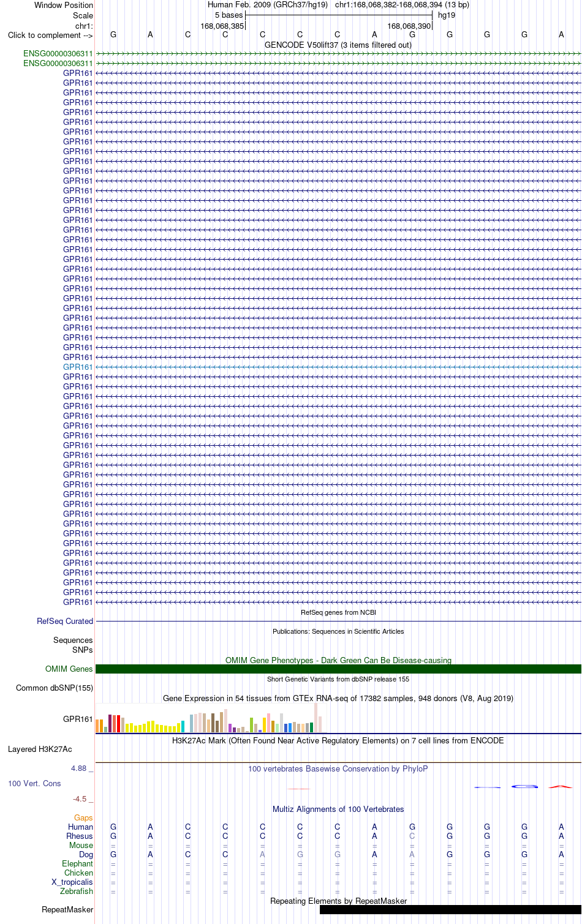Click the '5 bases' scale text
The image size is (582, 924).
[229, 15]
